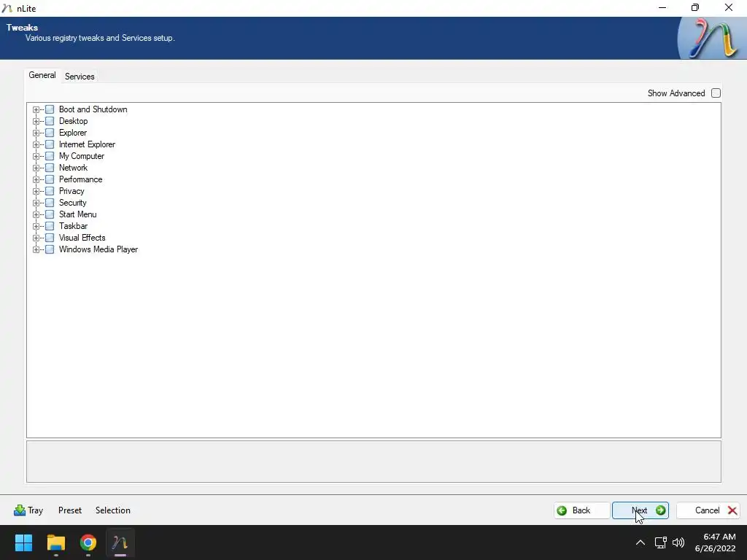Viewport: 747px width, 560px height.
Task: Open volume control tray icon
Action: click(x=678, y=542)
